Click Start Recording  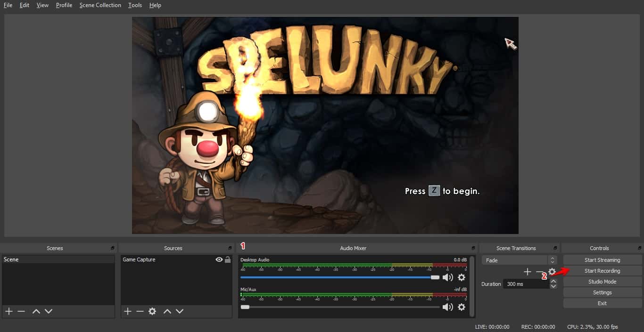(602, 270)
